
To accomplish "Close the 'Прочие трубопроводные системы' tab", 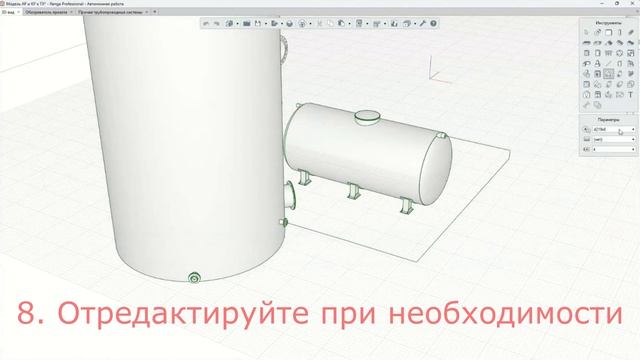I will coord(147,12).
